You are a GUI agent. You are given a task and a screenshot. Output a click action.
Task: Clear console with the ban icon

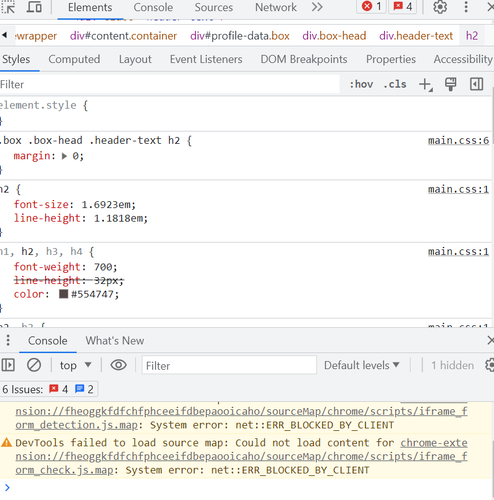pos(34,365)
